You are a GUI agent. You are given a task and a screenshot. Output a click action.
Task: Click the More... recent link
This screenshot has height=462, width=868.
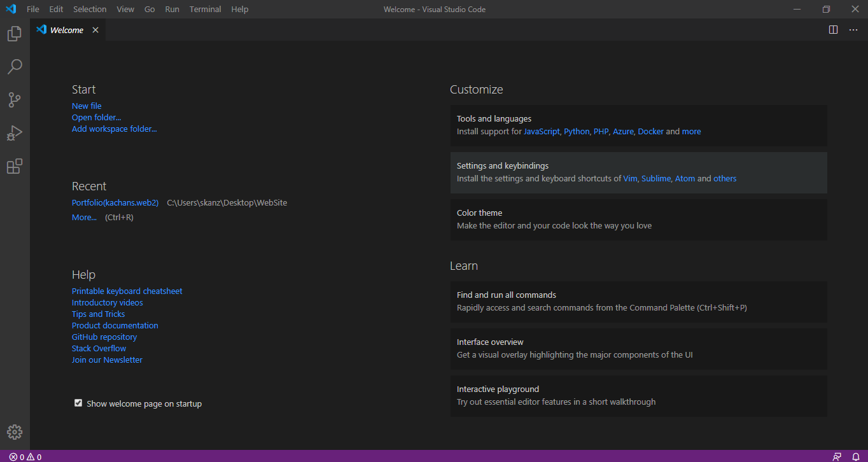pos(84,217)
